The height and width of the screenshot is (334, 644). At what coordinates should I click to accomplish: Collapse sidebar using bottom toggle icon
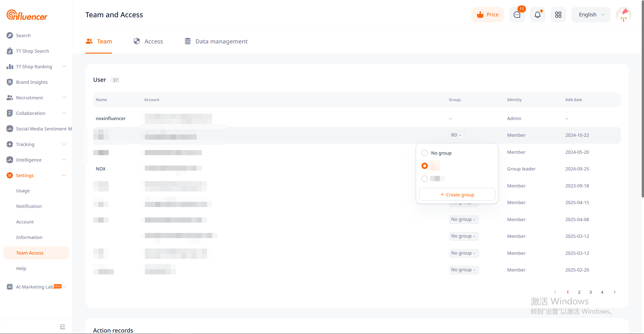tap(62, 327)
